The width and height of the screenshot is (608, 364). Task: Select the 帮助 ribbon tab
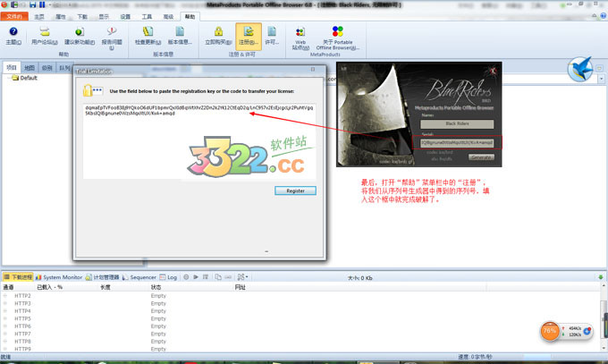click(190, 17)
